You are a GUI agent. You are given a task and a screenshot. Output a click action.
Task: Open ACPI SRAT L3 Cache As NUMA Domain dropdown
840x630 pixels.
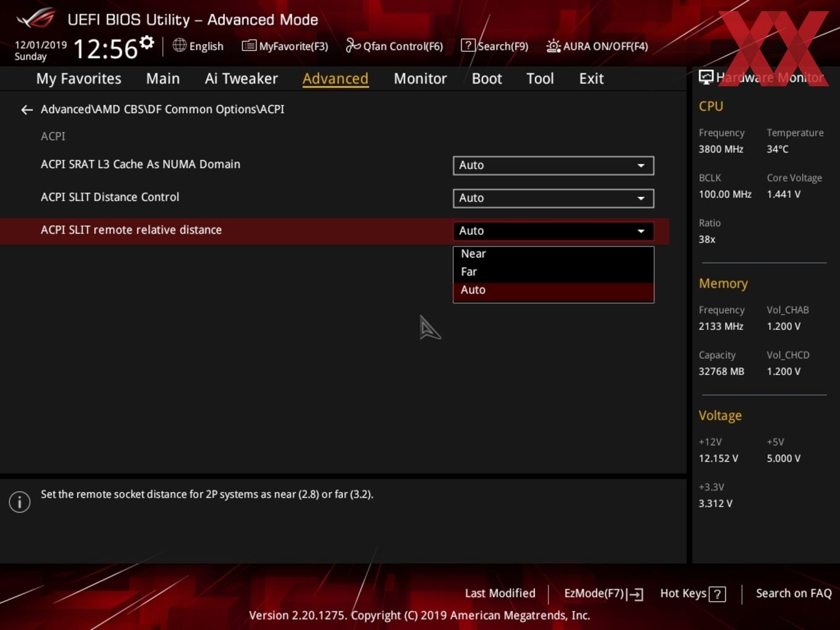pyautogui.click(x=553, y=166)
